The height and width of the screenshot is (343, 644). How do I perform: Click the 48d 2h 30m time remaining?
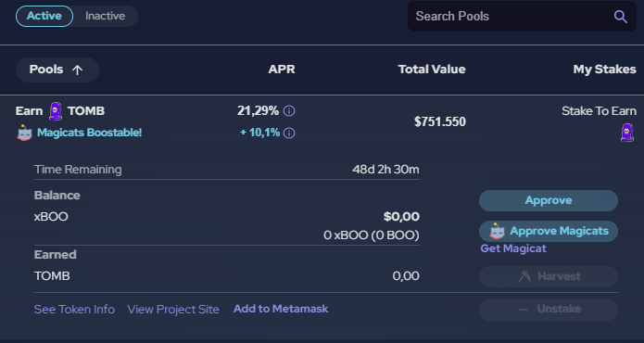(x=385, y=170)
